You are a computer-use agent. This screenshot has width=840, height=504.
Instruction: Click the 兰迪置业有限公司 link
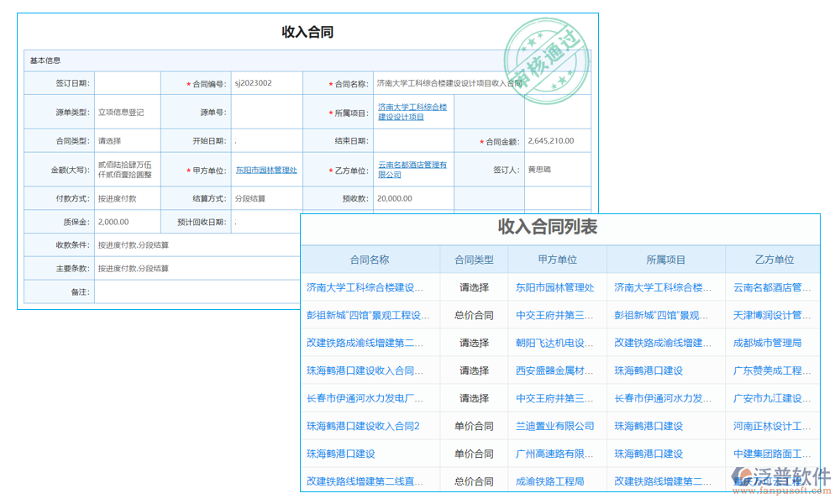(x=558, y=426)
